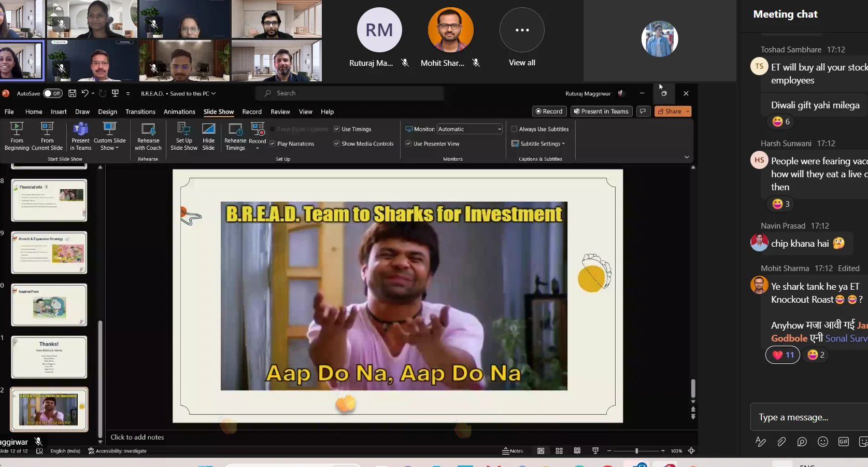Open emoji picker in chat

[x=823, y=442]
